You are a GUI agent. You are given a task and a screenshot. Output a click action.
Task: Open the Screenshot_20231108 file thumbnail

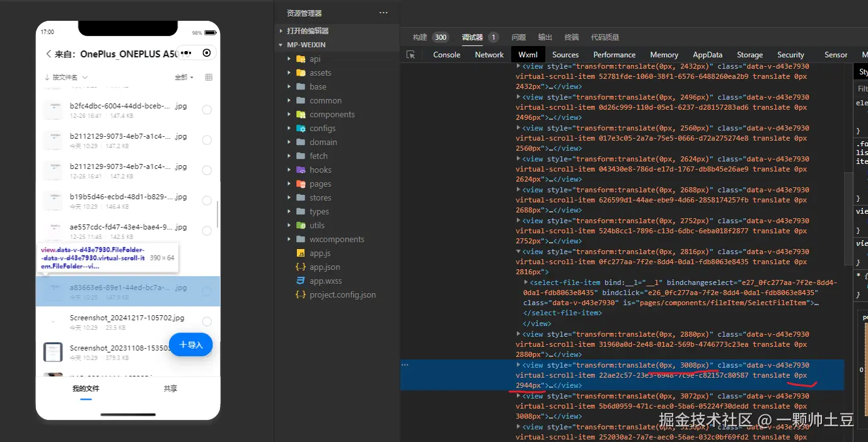(x=53, y=352)
